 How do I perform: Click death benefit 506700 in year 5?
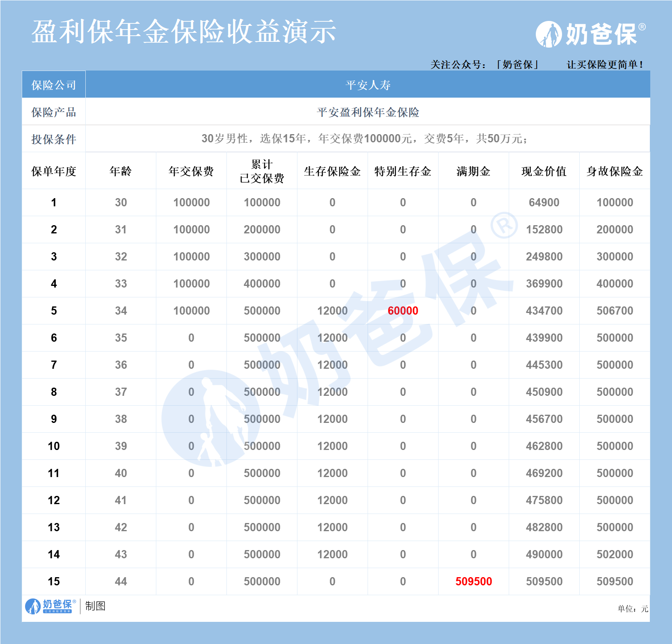coord(615,311)
